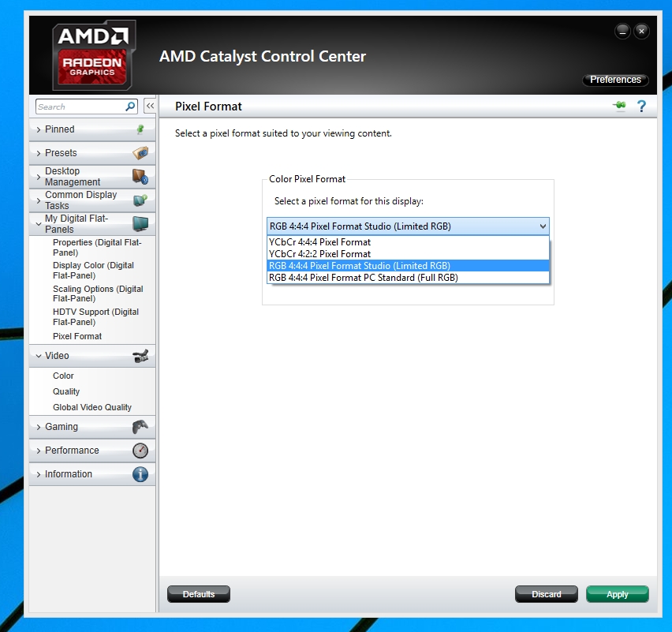Open Properties (Digital Flat-Panel) page
Screen dimensions: 672x632
pos(97,248)
